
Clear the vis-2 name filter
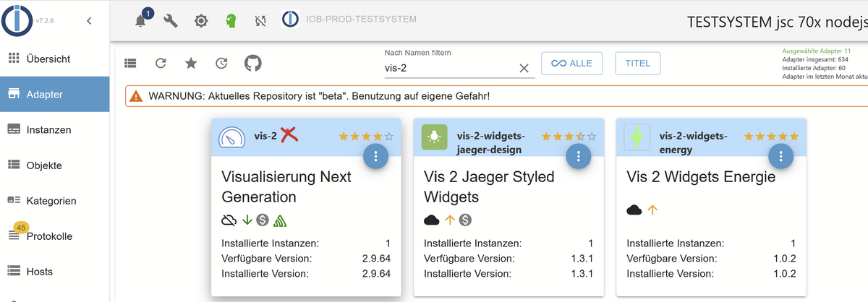tap(524, 68)
